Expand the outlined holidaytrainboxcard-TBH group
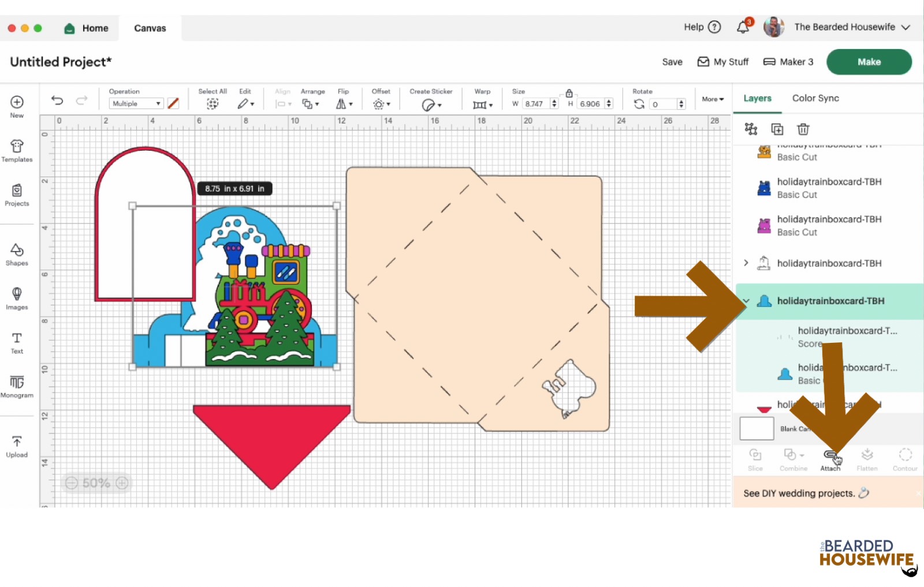 pyautogui.click(x=746, y=263)
